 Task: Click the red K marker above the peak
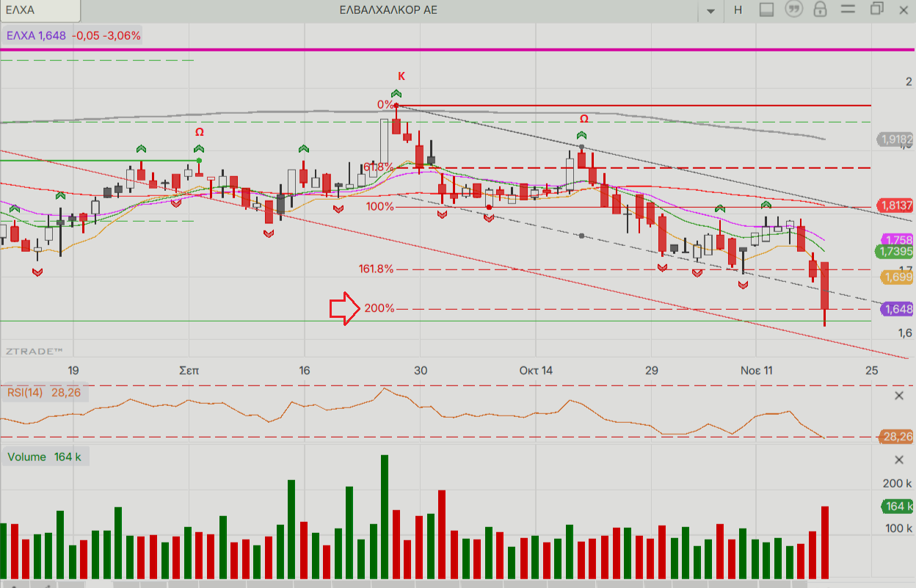[401, 76]
